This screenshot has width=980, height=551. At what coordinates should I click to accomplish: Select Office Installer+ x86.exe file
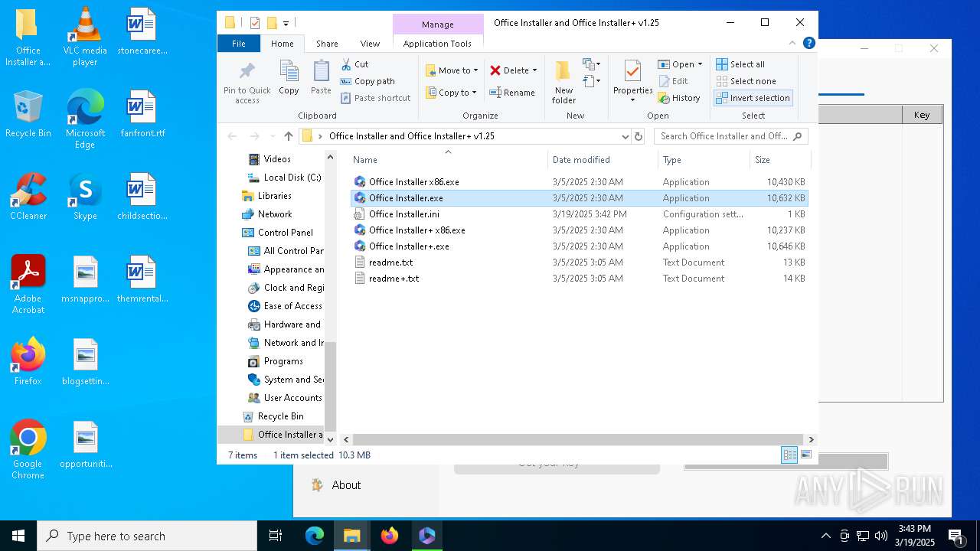(x=580, y=230)
